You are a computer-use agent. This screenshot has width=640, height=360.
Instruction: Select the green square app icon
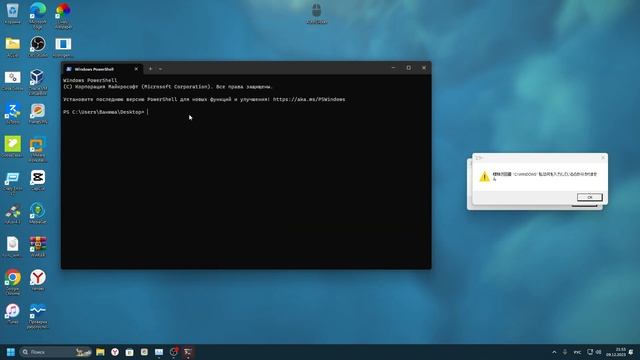click(13, 147)
